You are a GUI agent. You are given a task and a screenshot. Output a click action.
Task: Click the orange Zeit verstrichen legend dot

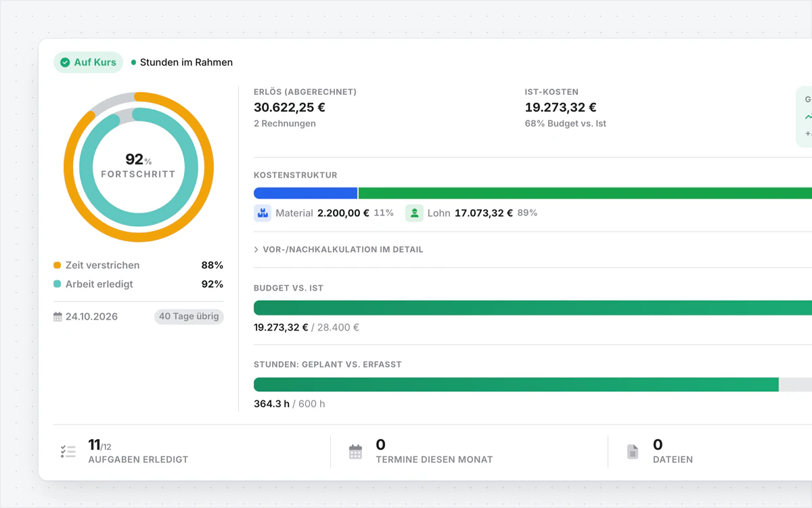[x=58, y=266]
